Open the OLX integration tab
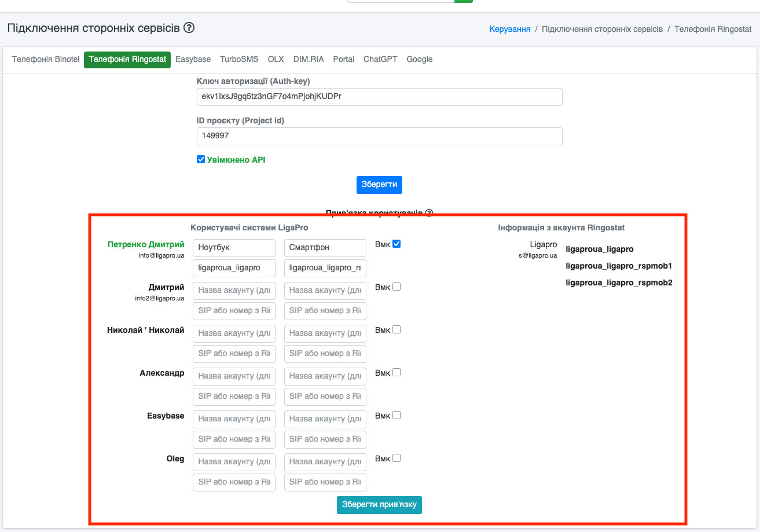Image resolution: width=760 pixels, height=532 pixels. pyautogui.click(x=276, y=60)
